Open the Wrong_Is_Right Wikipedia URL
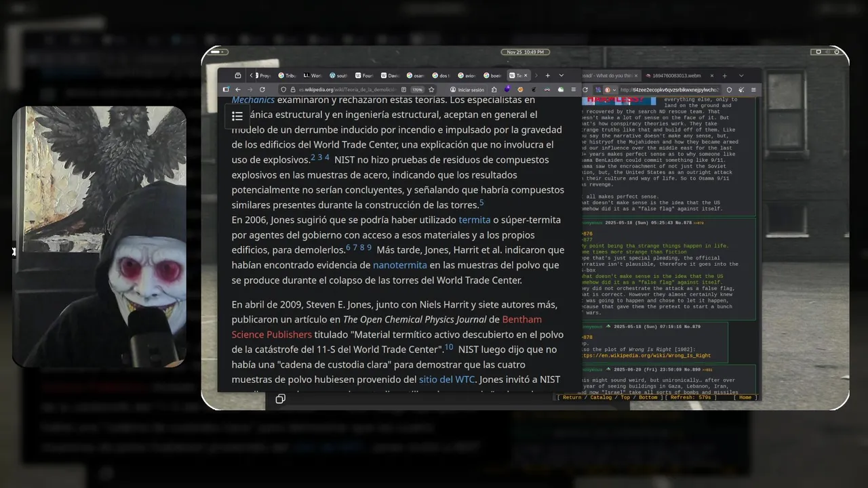Image resolution: width=868 pixels, height=488 pixels. click(x=647, y=355)
